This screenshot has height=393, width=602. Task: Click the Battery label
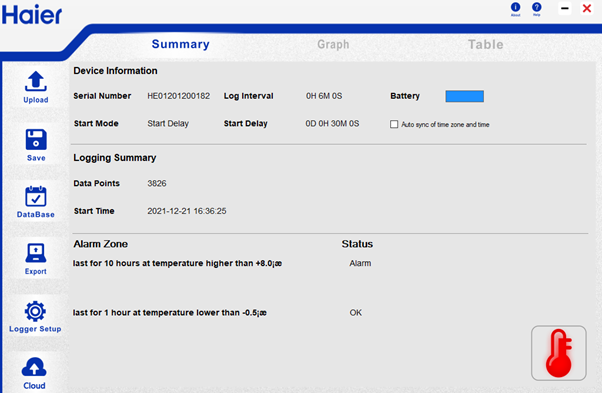(405, 96)
